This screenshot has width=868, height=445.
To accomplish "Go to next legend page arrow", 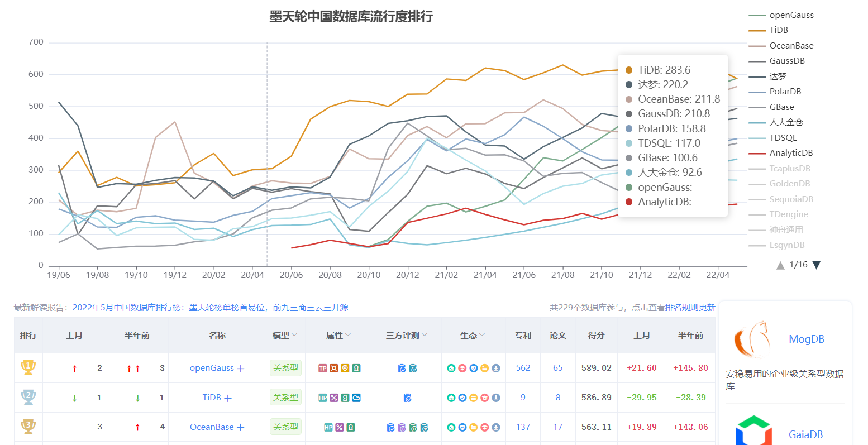I will coord(817,265).
